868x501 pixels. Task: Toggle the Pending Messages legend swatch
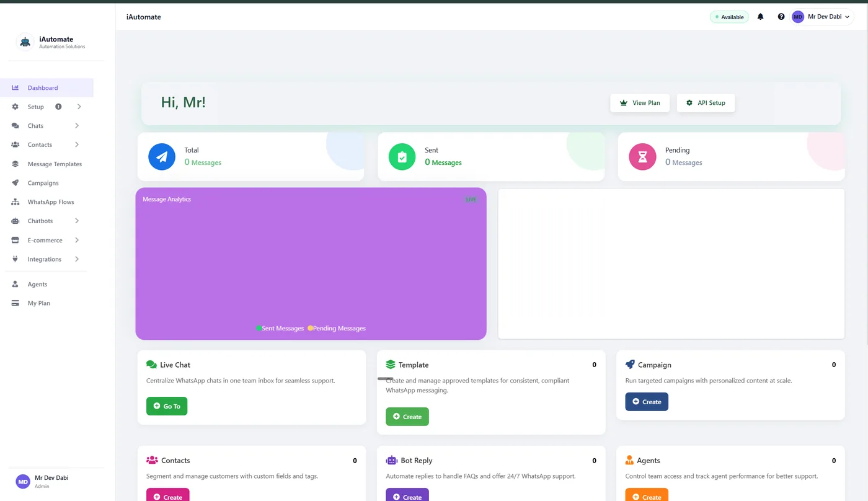pyautogui.click(x=310, y=328)
